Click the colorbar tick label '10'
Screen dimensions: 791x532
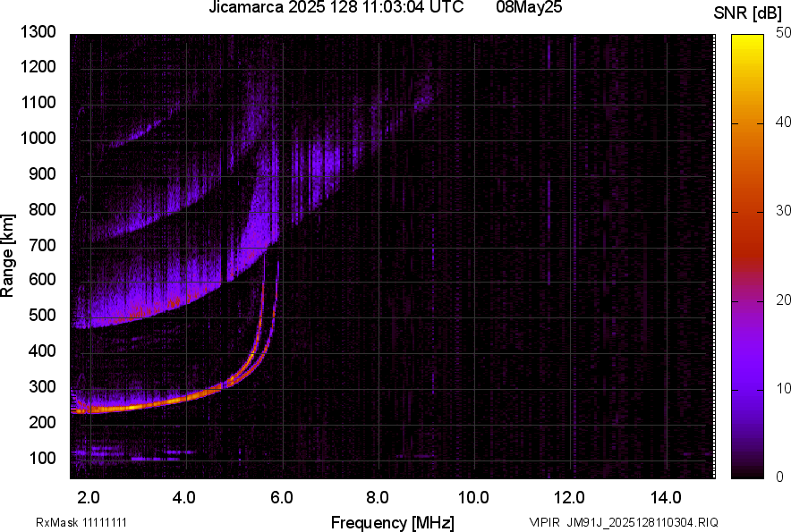click(x=782, y=388)
